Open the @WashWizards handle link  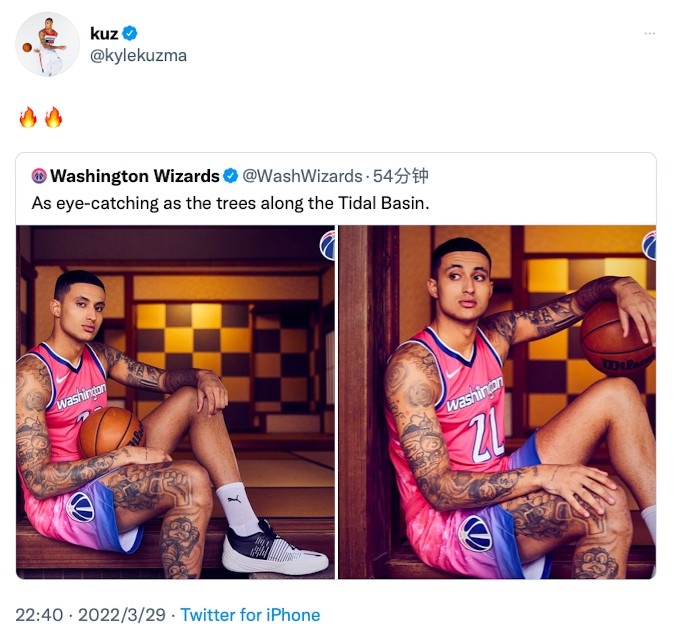click(302, 176)
